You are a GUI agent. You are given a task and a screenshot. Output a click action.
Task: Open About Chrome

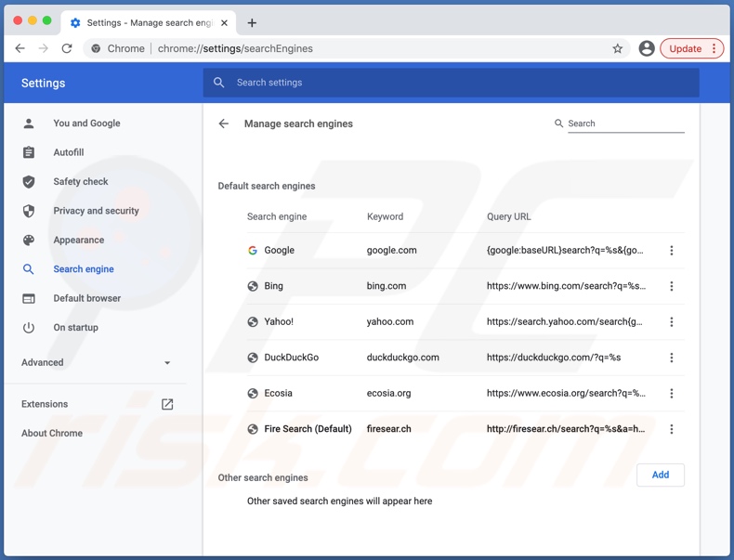click(51, 433)
